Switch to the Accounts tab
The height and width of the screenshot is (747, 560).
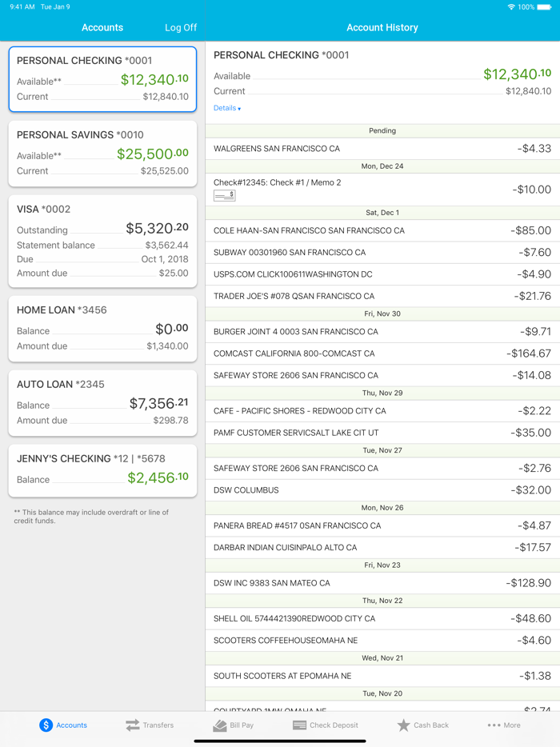102,27
